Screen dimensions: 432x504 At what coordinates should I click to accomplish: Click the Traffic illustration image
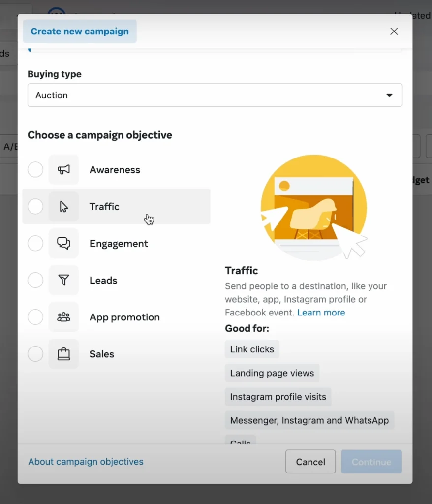point(314,207)
